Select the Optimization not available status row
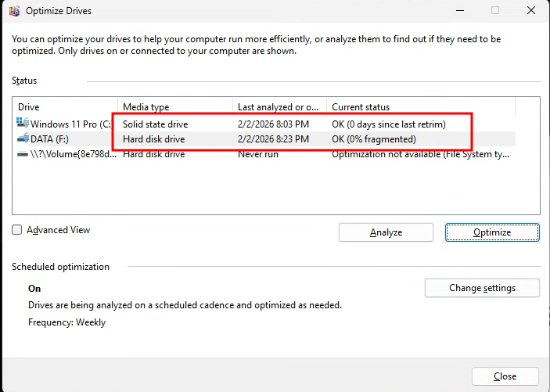Screen dimensions: 550x392 (420, 154)
